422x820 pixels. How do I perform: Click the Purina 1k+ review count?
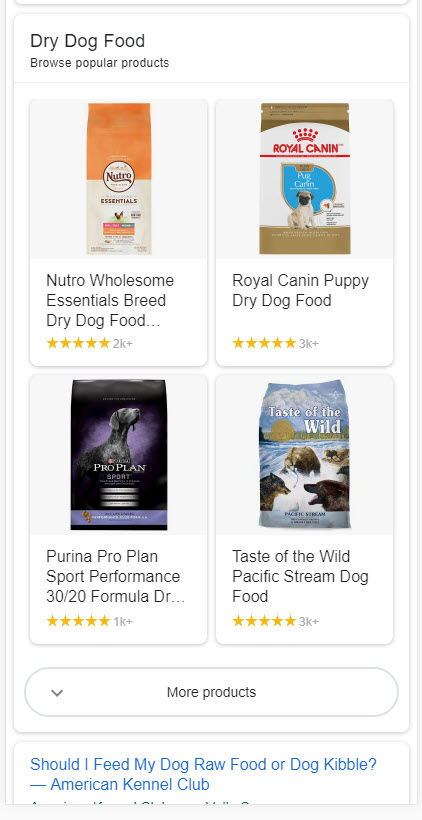click(x=123, y=622)
